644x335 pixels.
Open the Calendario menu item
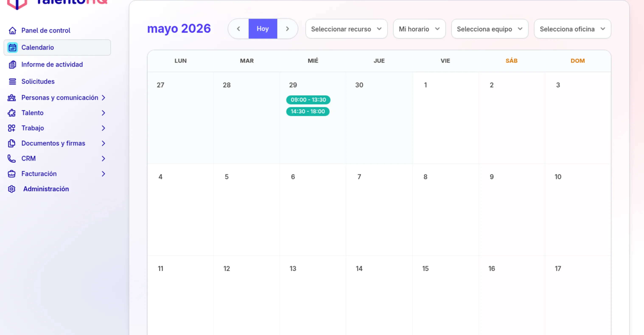[x=57, y=48]
